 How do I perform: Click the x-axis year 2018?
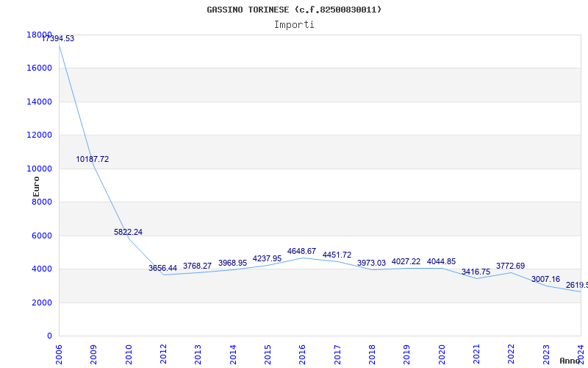(x=372, y=355)
